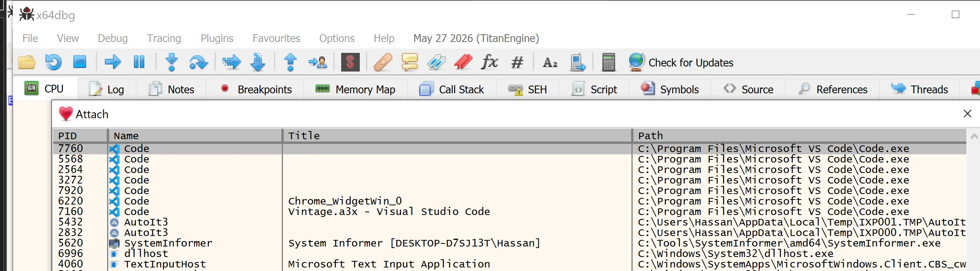Select Code process with PID 7920
This screenshot has height=271, width=980.
coord(510,191)
